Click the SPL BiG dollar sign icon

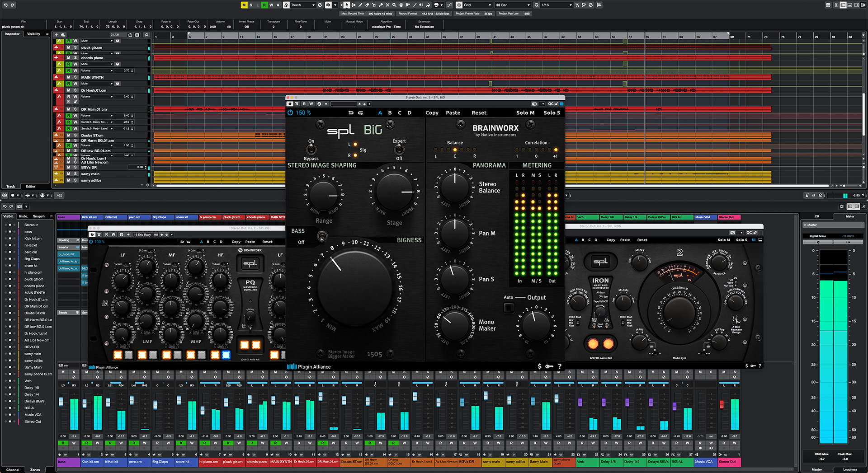click(539, 366)
